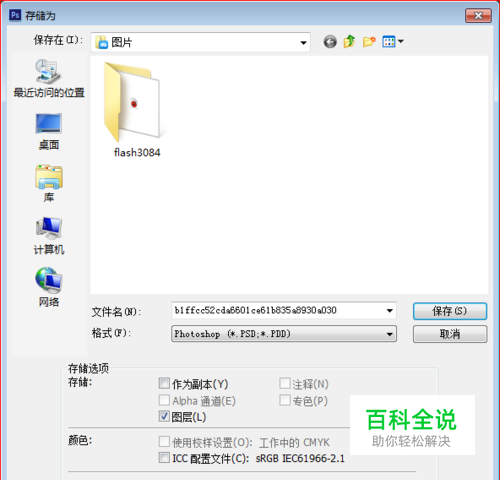Image resolution: width=500 pixels, height=480 pixels.
Task: Toggle the 注释(N) notes checkbox
Action: click(285, 383)
